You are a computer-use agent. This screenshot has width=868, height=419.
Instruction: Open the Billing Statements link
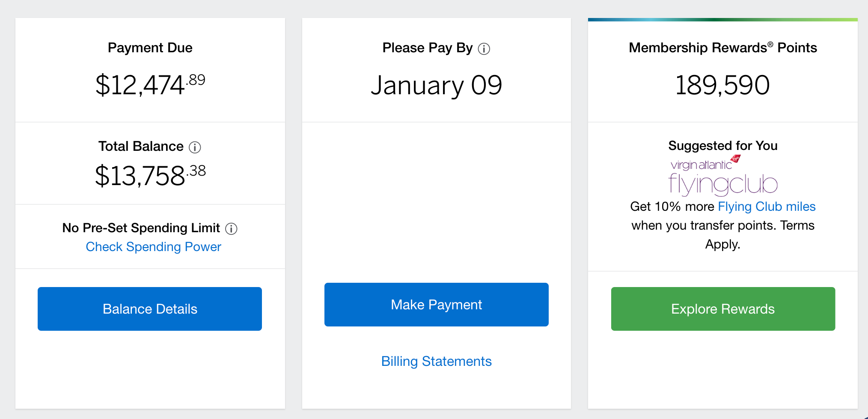tap(436, 361)
